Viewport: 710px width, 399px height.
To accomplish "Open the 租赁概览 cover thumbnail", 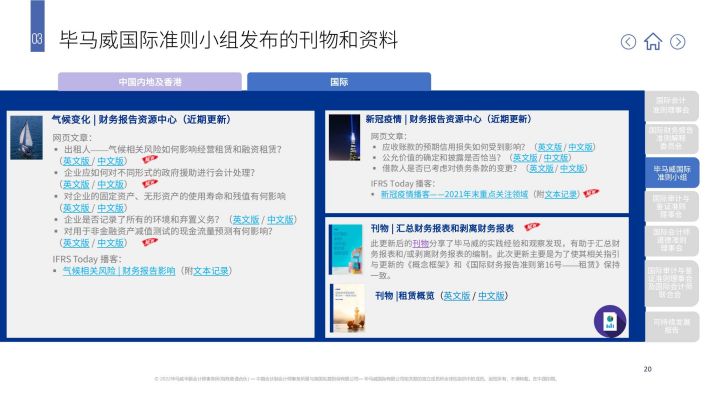I will point(348,308).
